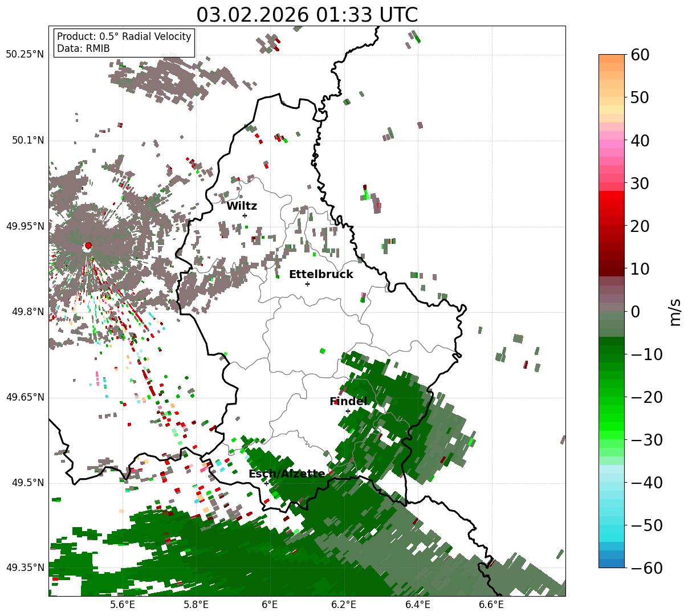688x616 pixels.
Task: Click the Ettelbruck station cross marker
Action: click(307, 284)
